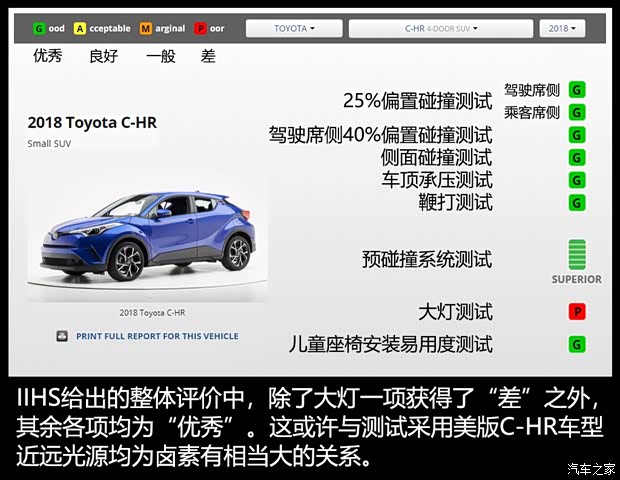Click the 侧面碰撞测试 label
The height and width of the screenshot is (480, 620).
coord(437,158)
